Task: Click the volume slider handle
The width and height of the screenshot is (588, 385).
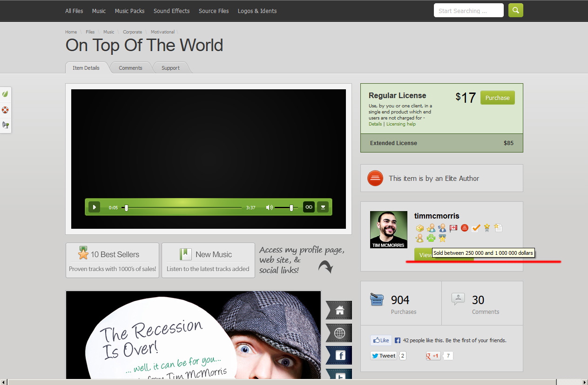Action: click(291, 207)
